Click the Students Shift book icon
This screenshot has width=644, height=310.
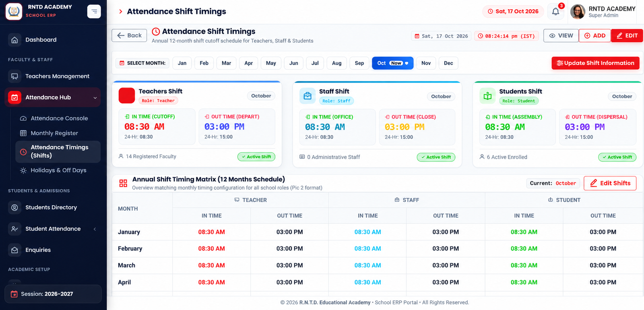[x=487, y=96]
